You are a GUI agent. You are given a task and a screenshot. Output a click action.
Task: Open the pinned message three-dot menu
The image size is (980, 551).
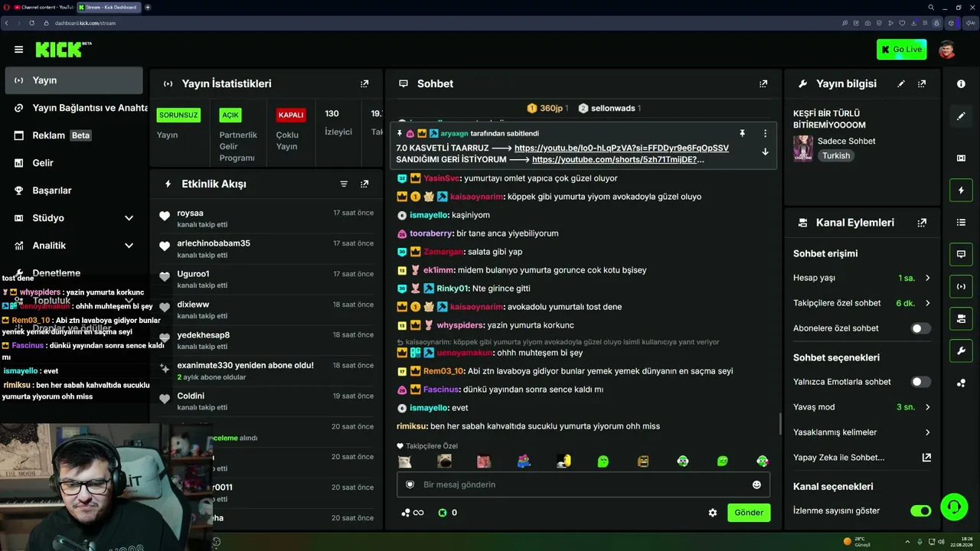pyautogui.click(x=765, y=133)
